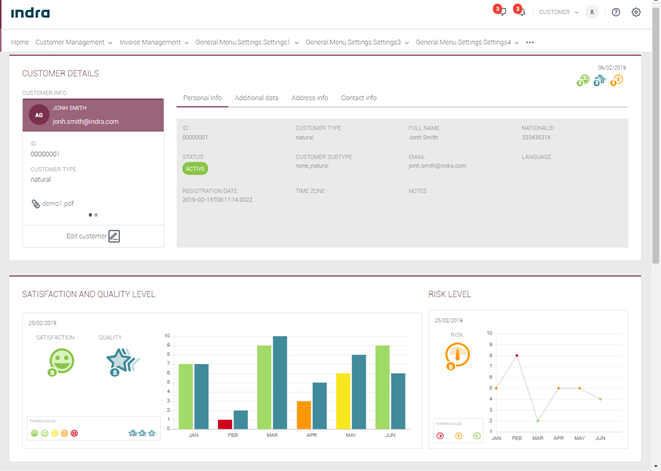This screenshot has height=471, width=661.
Task: Click the JONH SMITH name header
Action: [70, 108]
